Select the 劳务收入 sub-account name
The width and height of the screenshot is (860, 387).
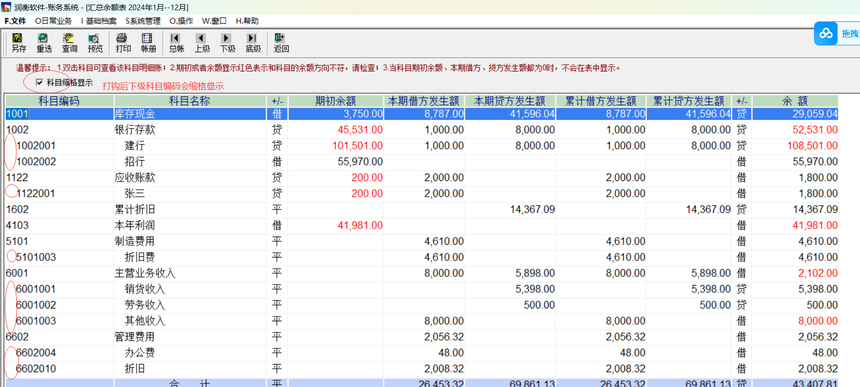(145, 305)
